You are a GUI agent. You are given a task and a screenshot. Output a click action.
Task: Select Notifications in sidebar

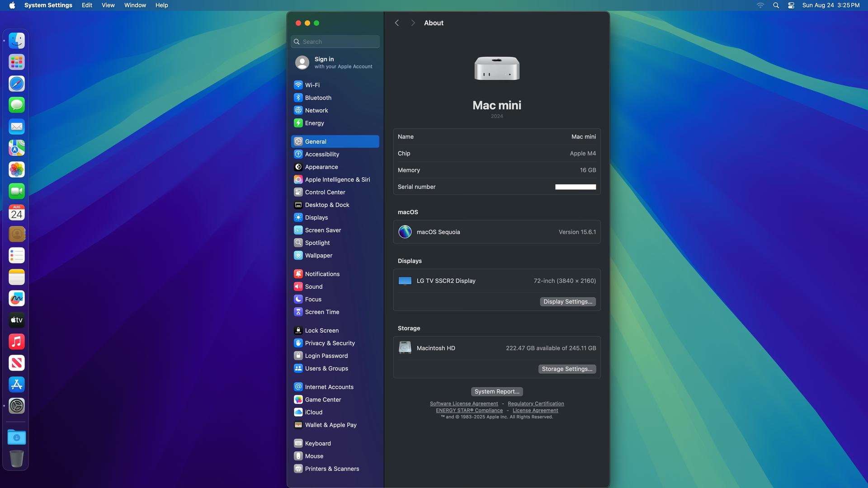[335, 274]
